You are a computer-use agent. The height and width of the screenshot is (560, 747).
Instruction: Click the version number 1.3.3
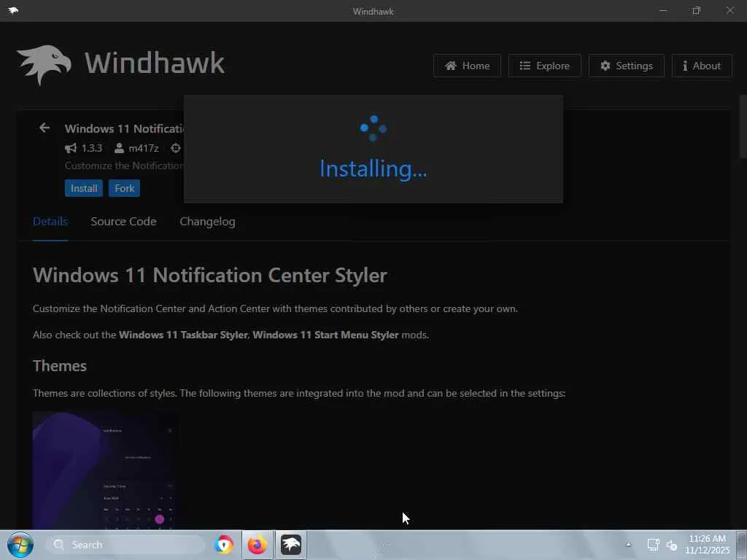91,148
